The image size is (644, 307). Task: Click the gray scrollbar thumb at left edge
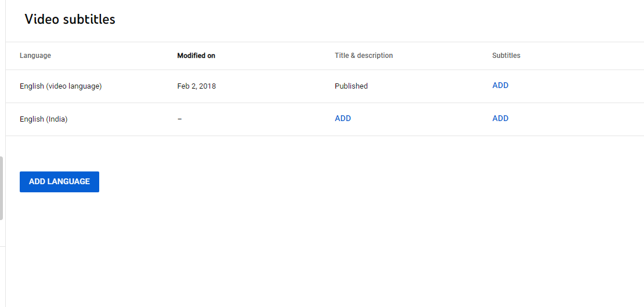[1, 188]
